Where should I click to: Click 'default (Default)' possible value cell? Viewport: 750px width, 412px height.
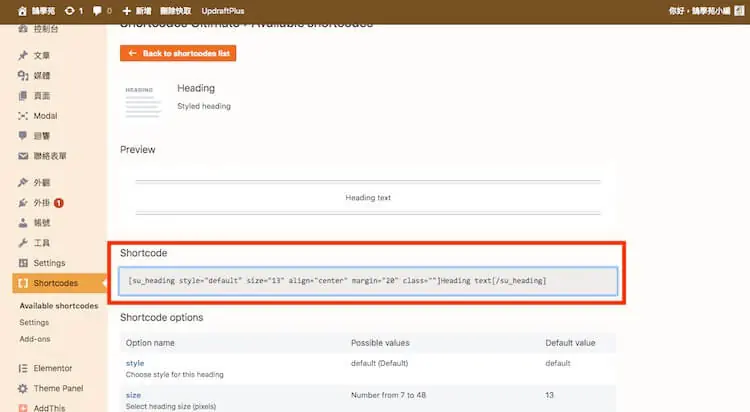(380, 363)
